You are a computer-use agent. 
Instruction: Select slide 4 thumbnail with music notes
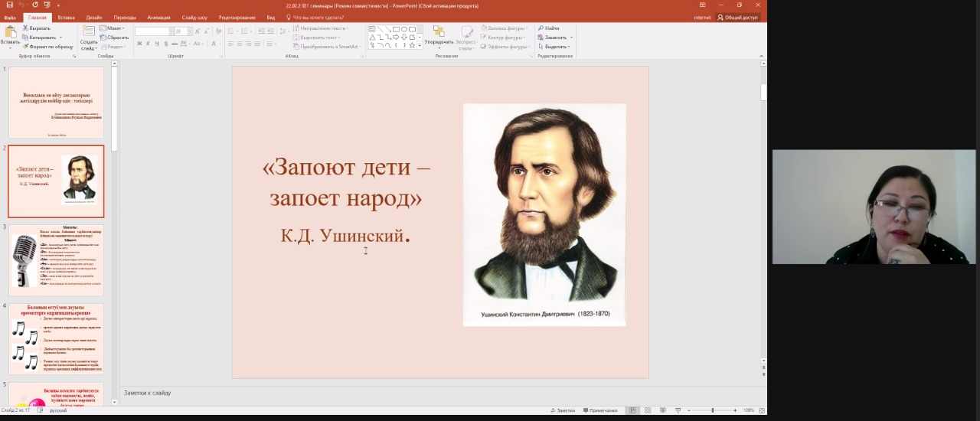pos(56,339)
